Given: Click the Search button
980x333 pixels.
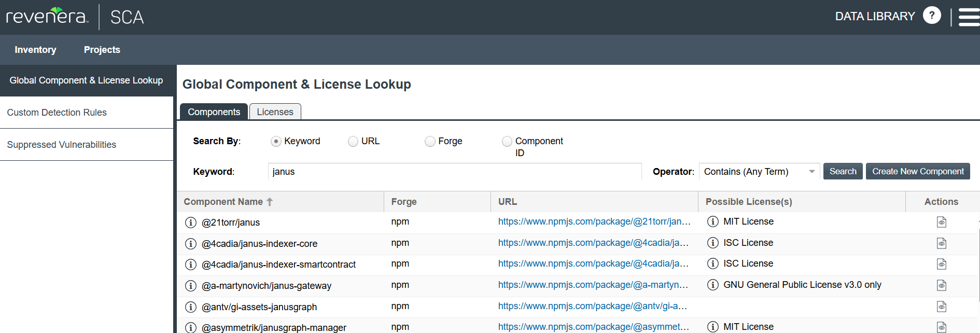Looking at the screenshot, I should click(x=843, y=172).
